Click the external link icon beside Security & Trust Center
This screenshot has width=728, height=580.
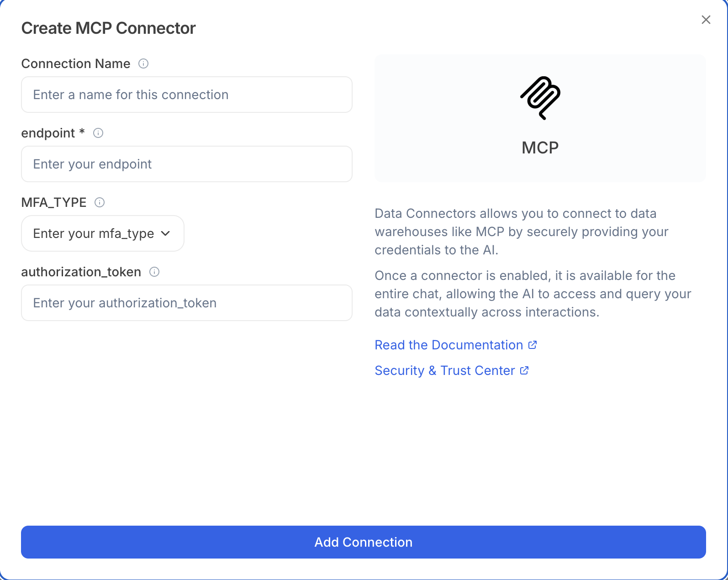[x=524, y=370]
